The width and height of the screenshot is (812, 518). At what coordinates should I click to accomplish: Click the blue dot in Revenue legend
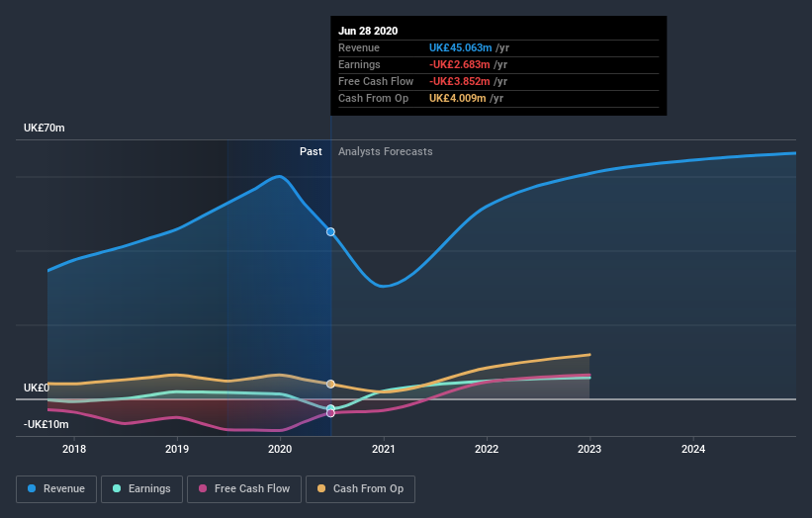tap(32, 488)
